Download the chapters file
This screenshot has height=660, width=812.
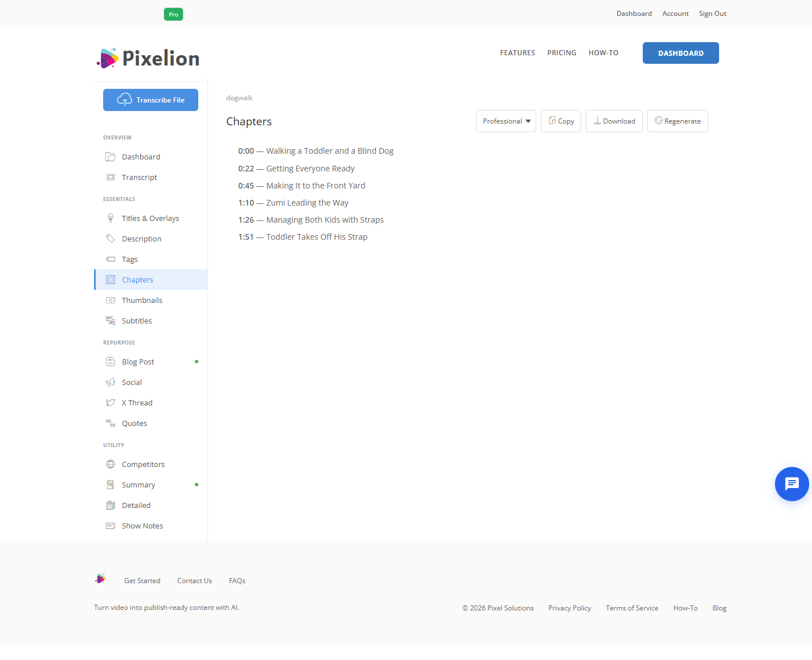click(614, 121)
